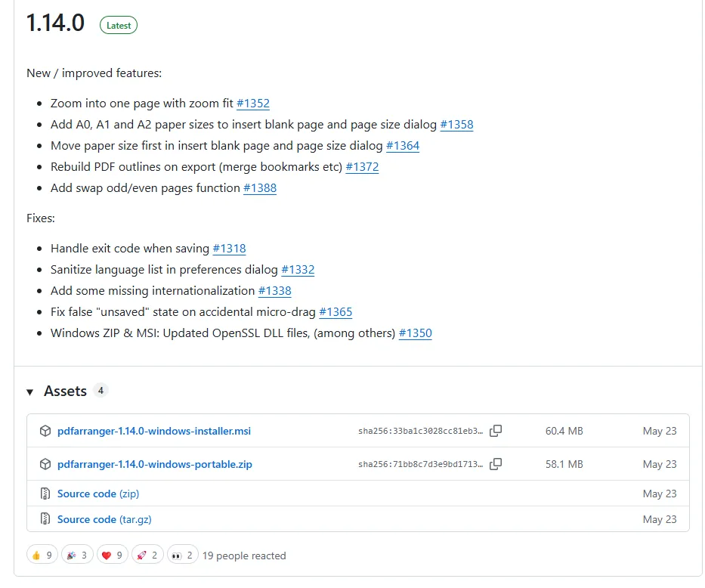This screenshot has height=588, width=705.
Task: Click the sha256:71bb8c7d3e9bd1713 hash text
Action: (420, 464)
